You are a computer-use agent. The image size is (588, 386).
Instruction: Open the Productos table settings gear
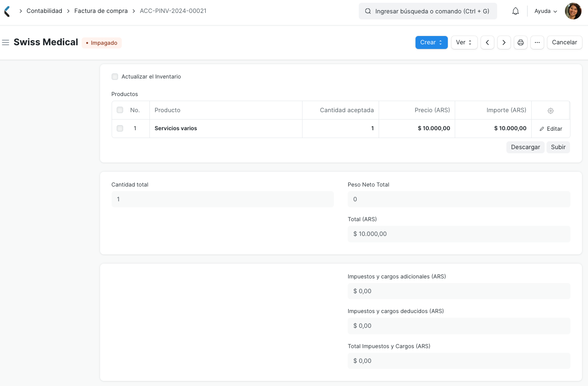point(551,111)
